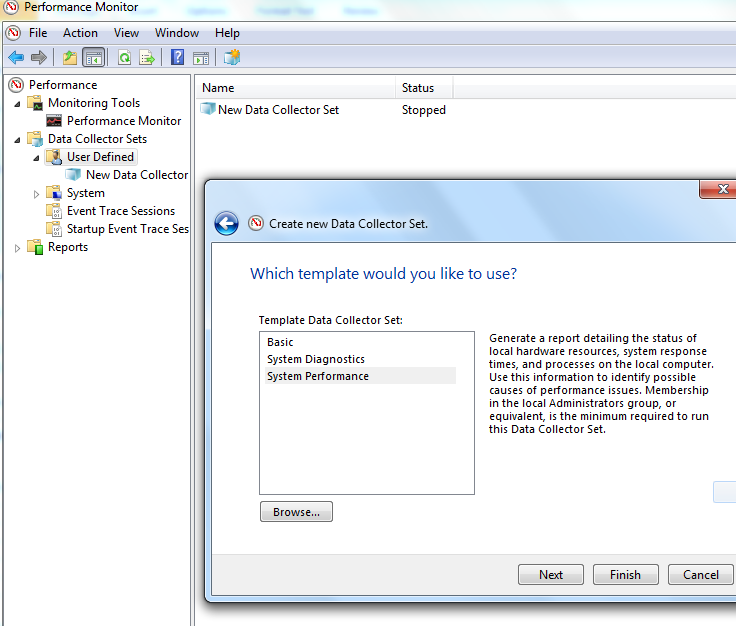The width and height of the screenshot is (736, 626).
Task: Click the Up One Level folder icon
Action: pos(70,58)
